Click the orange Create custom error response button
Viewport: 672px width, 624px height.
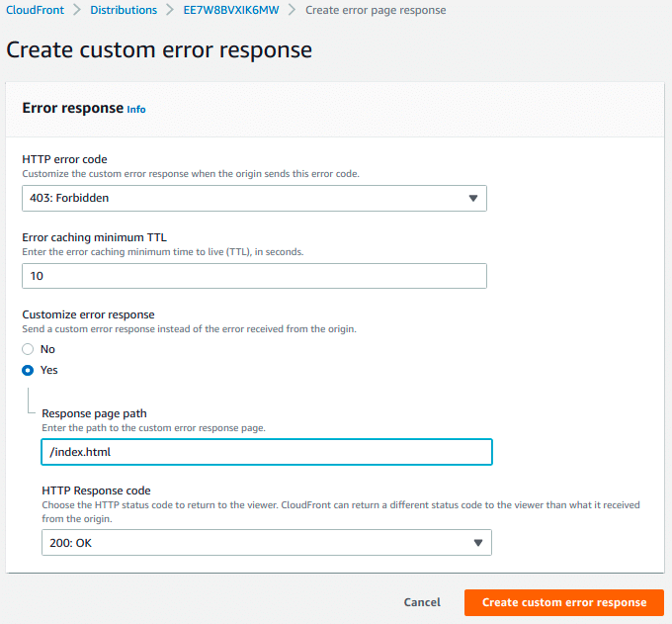coord(564,602)
